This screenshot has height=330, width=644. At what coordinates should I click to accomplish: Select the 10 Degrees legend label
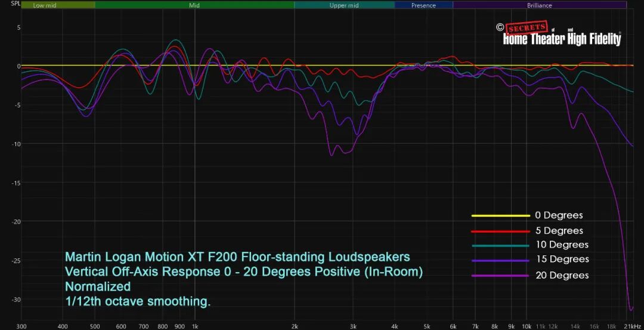(562, 245)
